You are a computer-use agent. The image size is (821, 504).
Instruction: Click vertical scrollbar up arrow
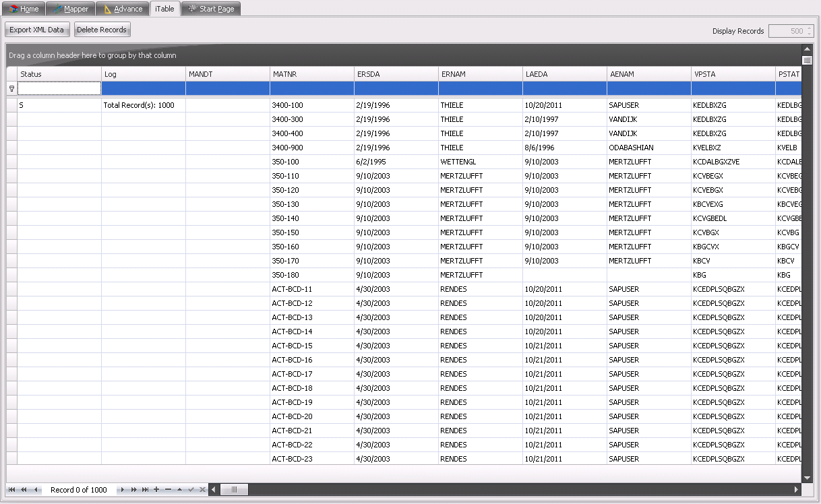[807, 49]
